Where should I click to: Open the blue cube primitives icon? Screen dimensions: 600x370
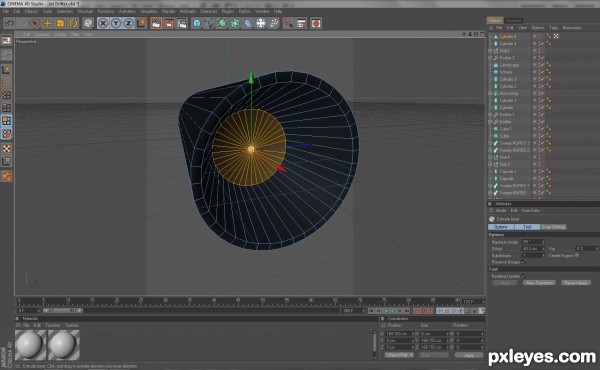tap(197, 23)
